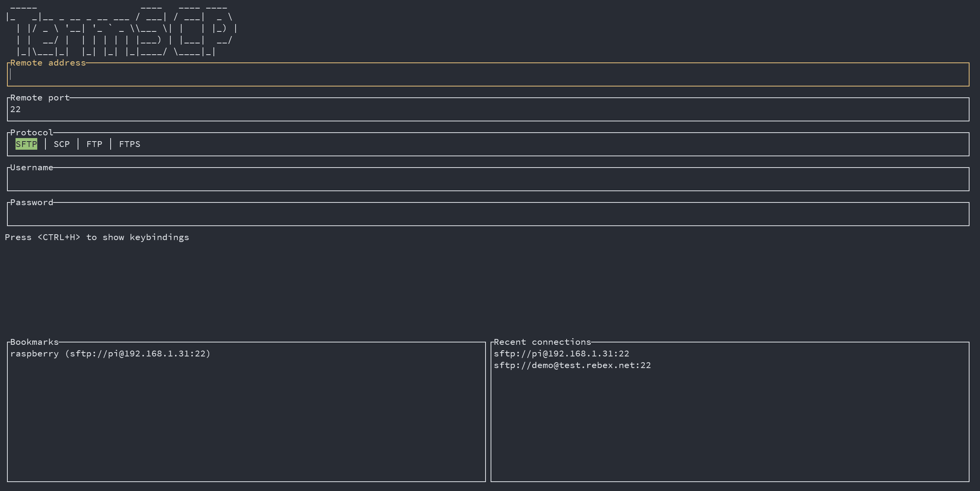Click the Remote port field showing 22

pyautogui.click(x=487, y=110)
